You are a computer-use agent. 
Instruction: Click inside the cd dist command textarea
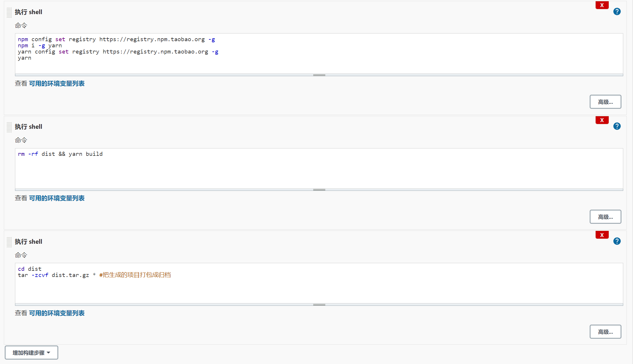(x=319, y=283)
